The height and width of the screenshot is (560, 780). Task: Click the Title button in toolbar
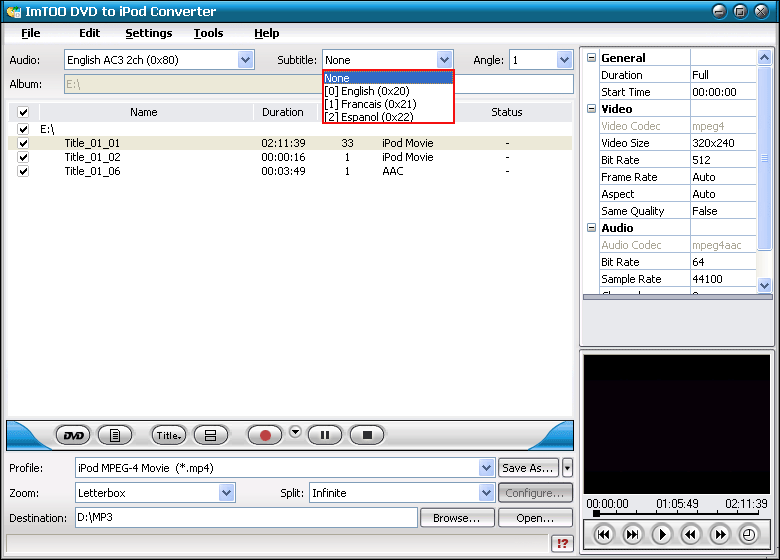pos(169,436)
